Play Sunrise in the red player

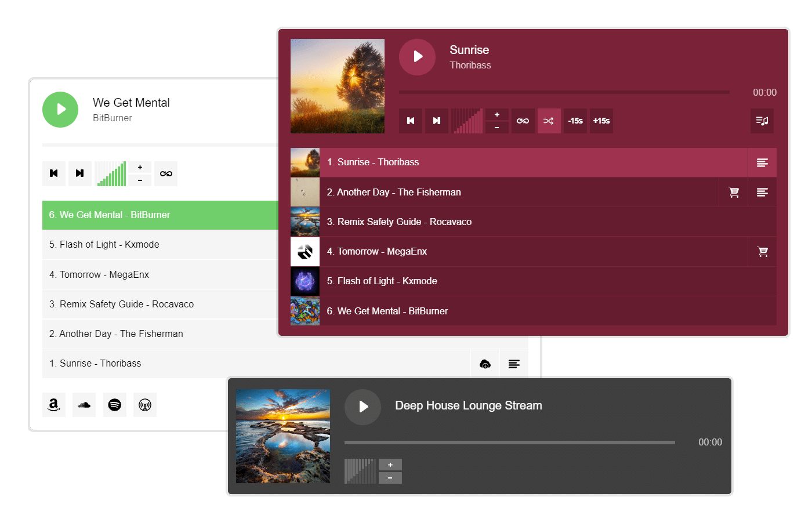tap(417, 57)
